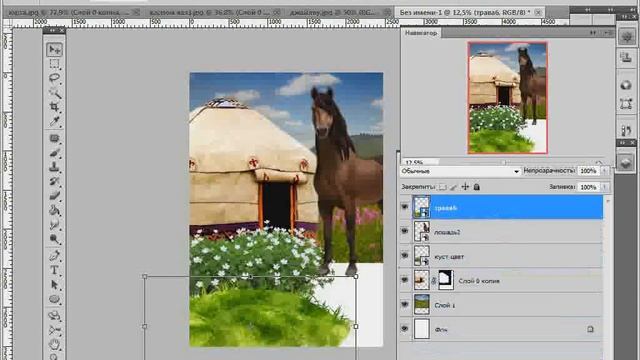The image size is (640, 360).
Task: Collapse the Навигатор panel with double arrow
Action: pyautogui.click(x=593, y=33)
